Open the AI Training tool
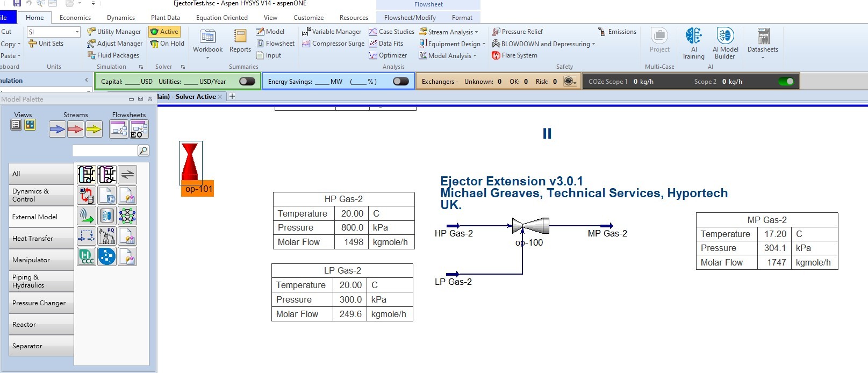The image size is (868, 373). pyautogui.click(x=693, y=43)
